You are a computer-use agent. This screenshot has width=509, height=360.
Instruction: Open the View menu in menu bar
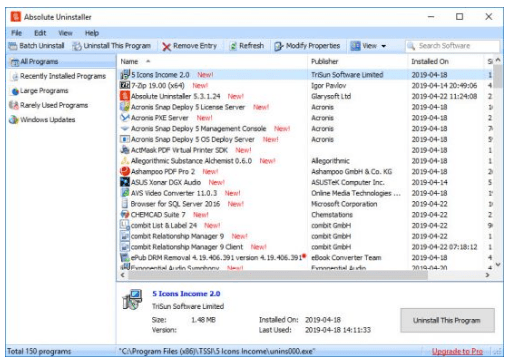[65, 33]
